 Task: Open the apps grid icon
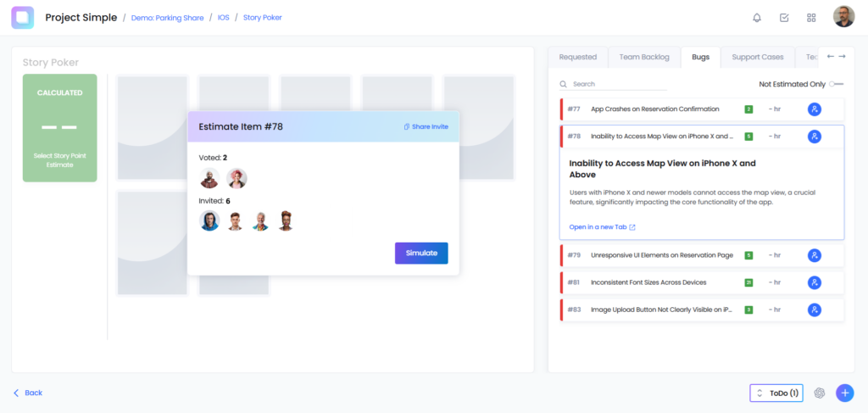click(811, 18)
